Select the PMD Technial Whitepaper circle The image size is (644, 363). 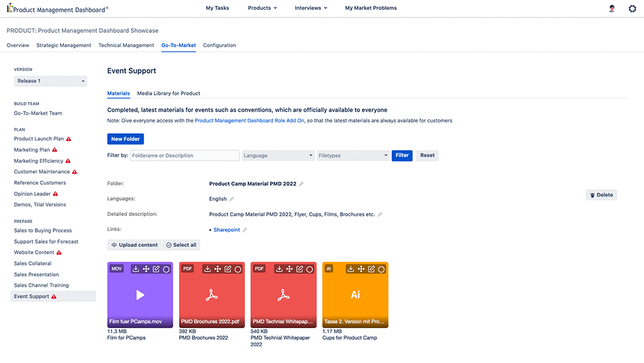[310, 270]
